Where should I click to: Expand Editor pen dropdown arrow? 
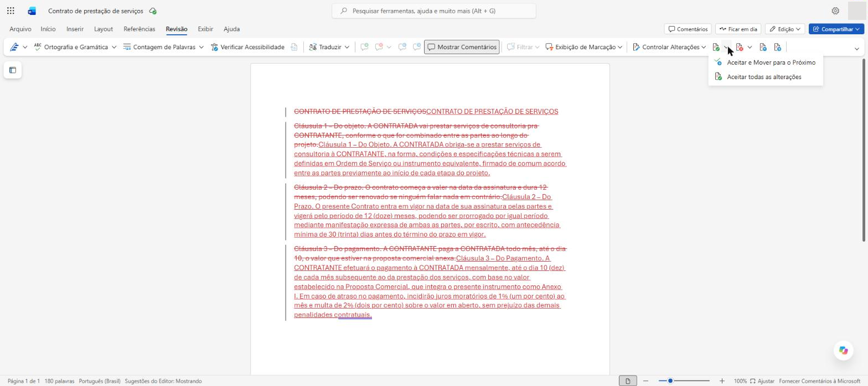[25, 47]
